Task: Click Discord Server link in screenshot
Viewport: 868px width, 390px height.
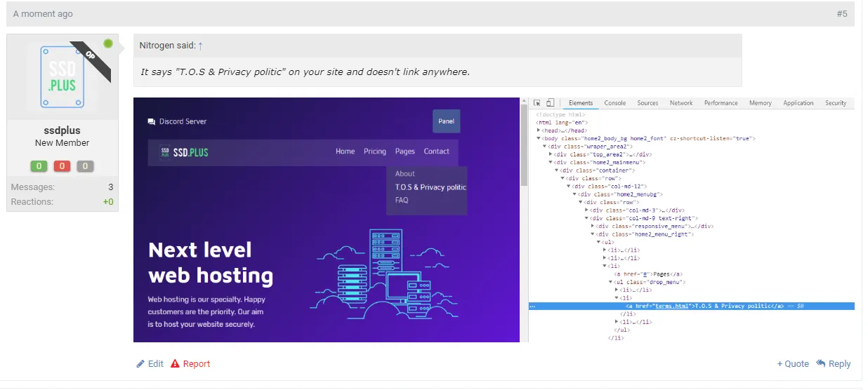Action: [183, 121]
